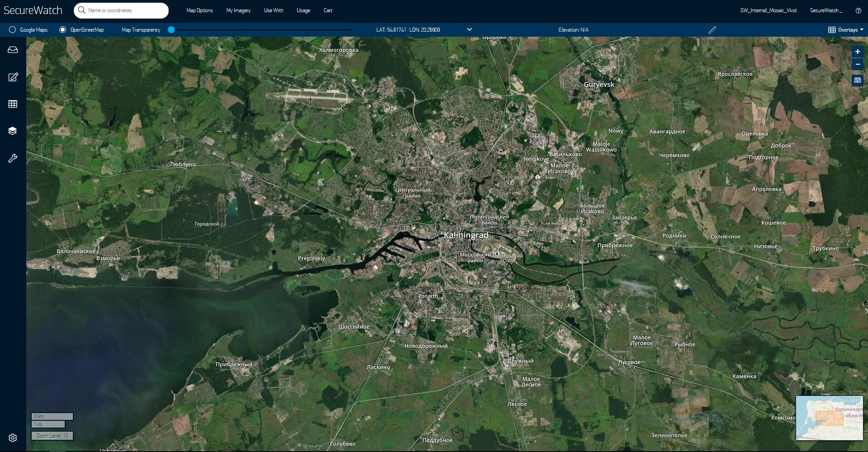868x452 pixels.
Task: Expand the coordinates dropdown chevron
Action: point(469,29)
